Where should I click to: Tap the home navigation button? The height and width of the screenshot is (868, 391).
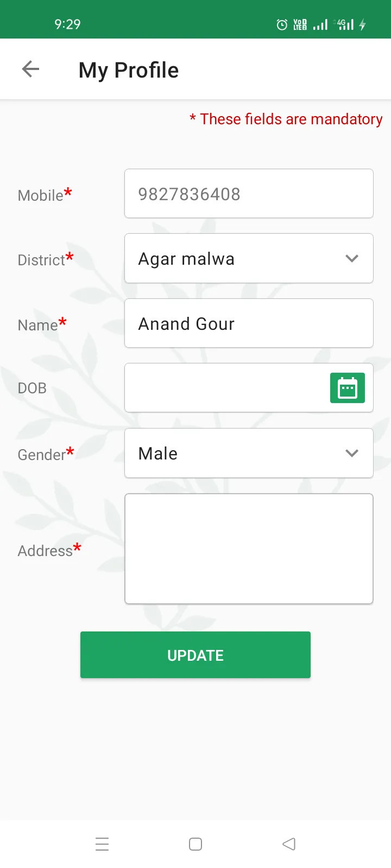[195, 844]
